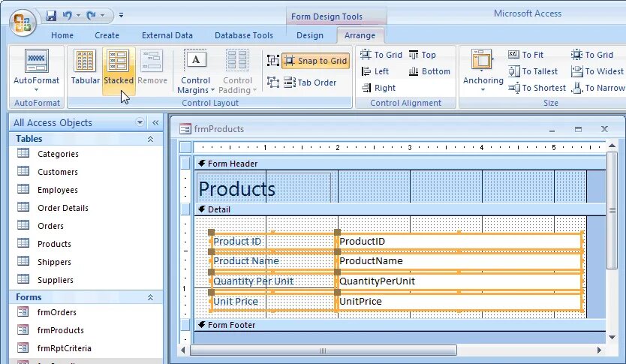The width and height of the screenshot is (626, 364).
Task: Open the All Access Objects dropdown menu
Action: (140, 122)
